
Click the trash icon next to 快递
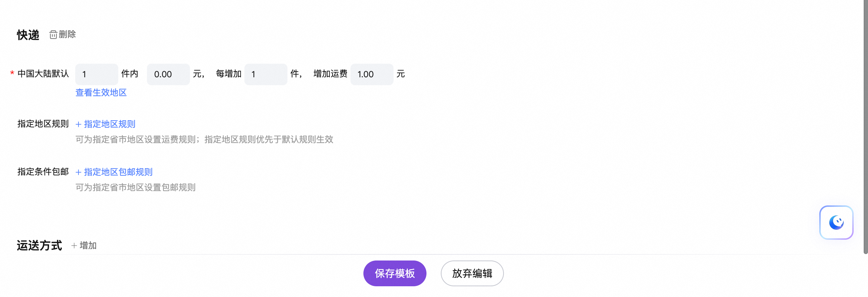point(53,35)
